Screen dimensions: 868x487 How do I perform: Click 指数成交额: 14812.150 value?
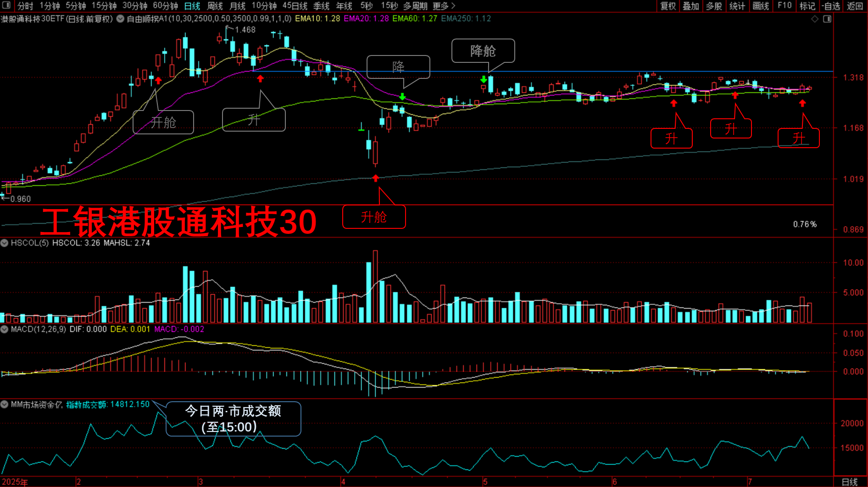point(108,404)
